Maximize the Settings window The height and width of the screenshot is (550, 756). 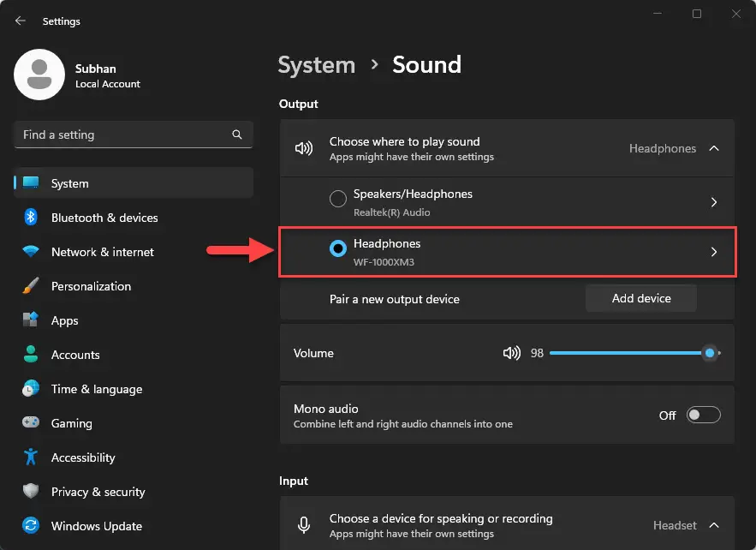(x=697, y=14)
